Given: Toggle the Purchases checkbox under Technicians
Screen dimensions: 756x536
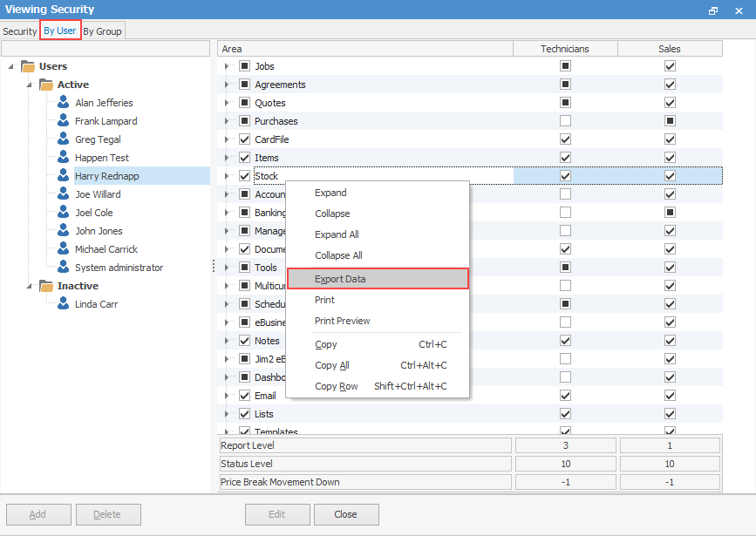Looking at the screenshot, I should coord(565,121).
